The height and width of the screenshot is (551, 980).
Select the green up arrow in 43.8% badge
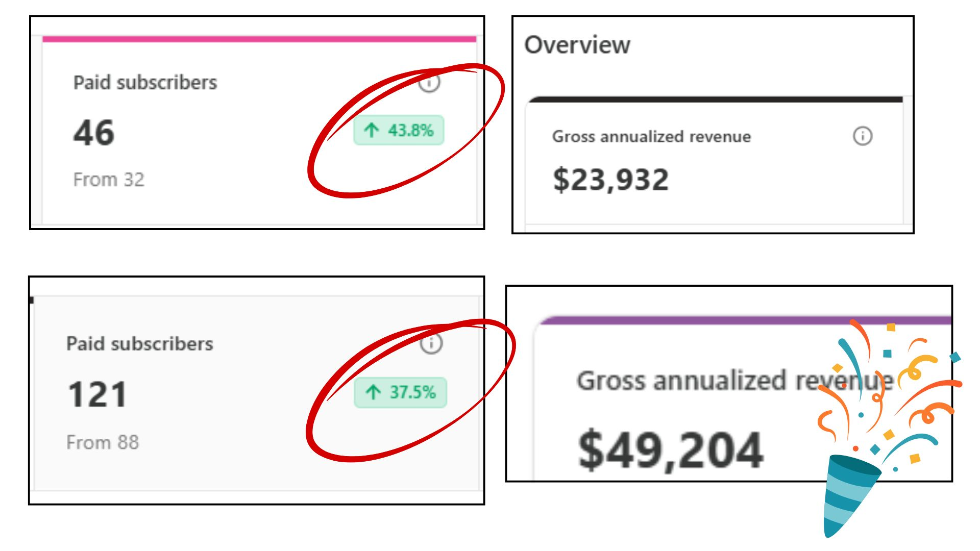click(372, 131)
